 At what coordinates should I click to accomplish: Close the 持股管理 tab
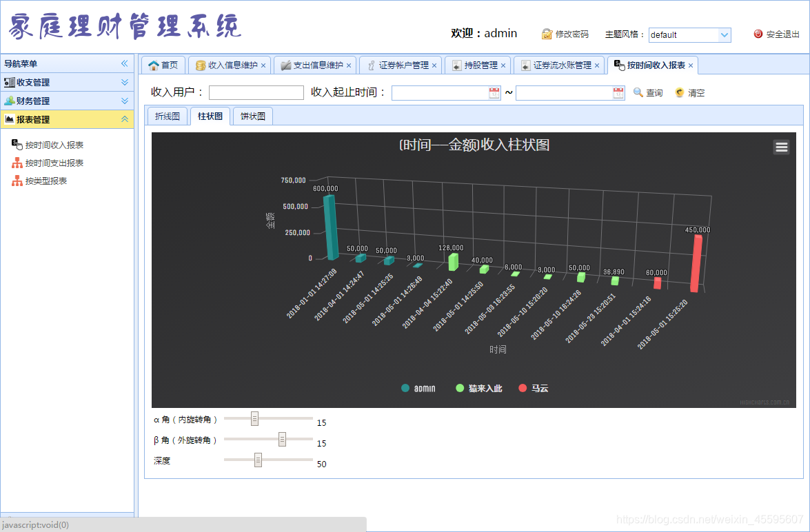click(x=503, y=65)
